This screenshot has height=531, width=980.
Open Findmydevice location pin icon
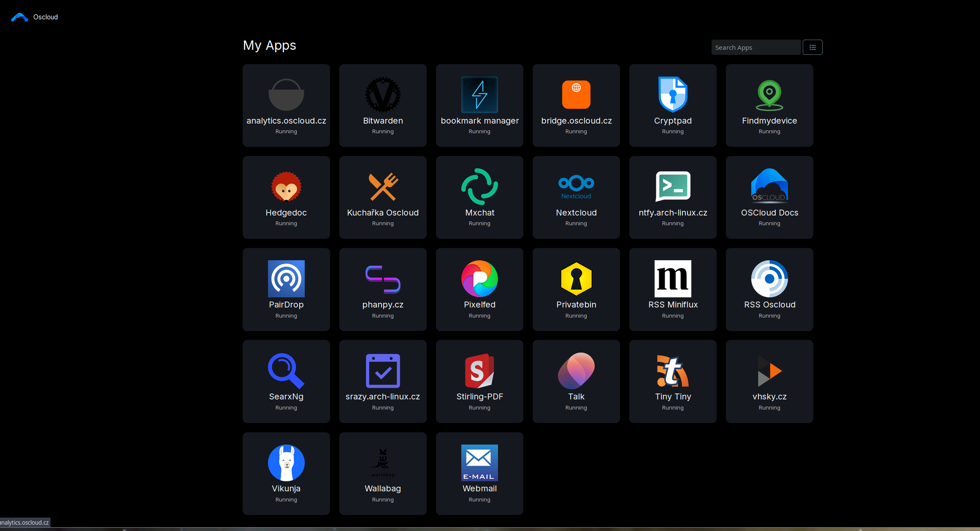769,94
